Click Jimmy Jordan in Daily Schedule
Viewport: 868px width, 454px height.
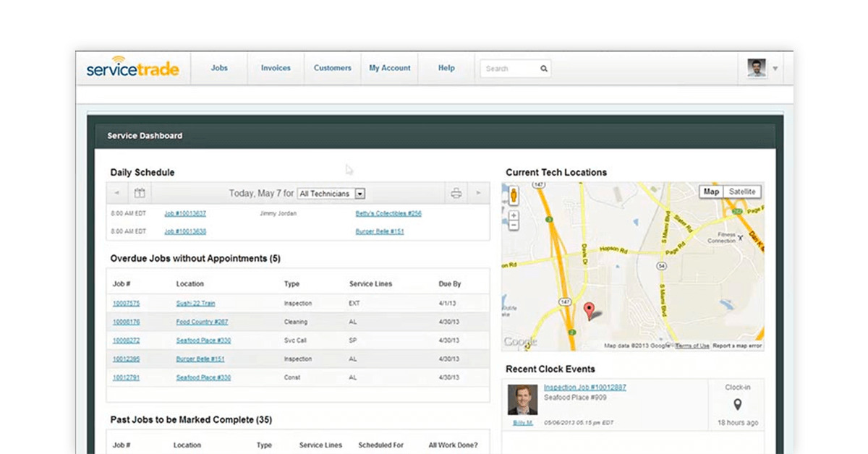pyautogui.click(x=278, y=214)
